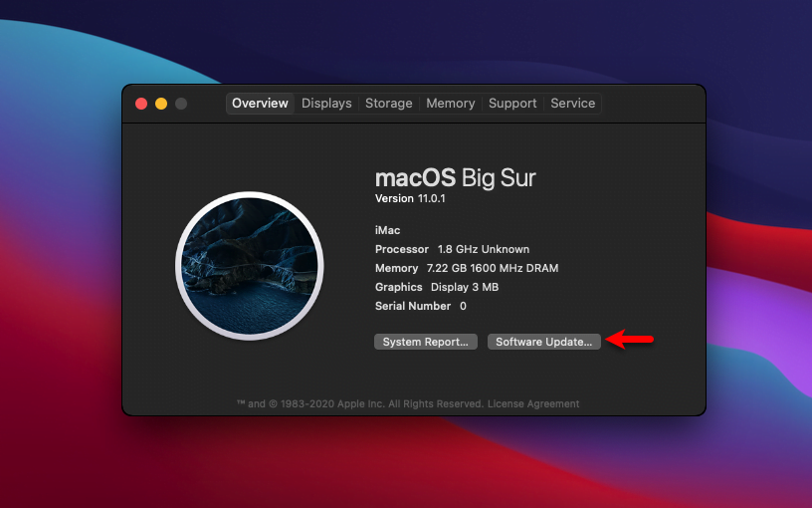Open the Displays tab
812x508 pixels.
tap(326, 104)
